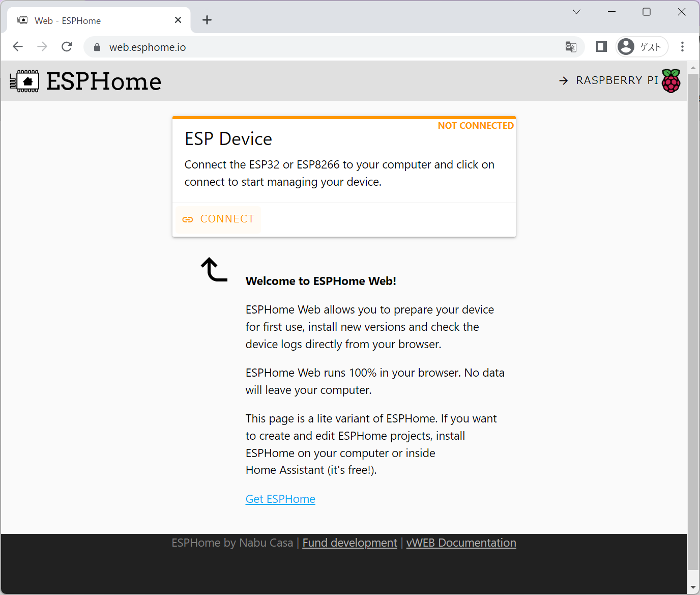The width and height of the screenshot is (700, 595).
Task: Click the padlock icon in the address bar
Action: coord(97,47)
